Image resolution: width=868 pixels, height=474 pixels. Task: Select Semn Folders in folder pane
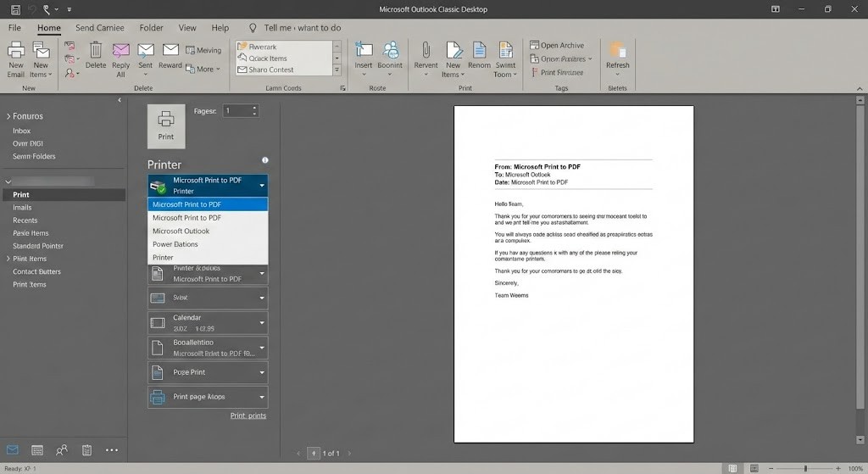[x=34, y=156]
